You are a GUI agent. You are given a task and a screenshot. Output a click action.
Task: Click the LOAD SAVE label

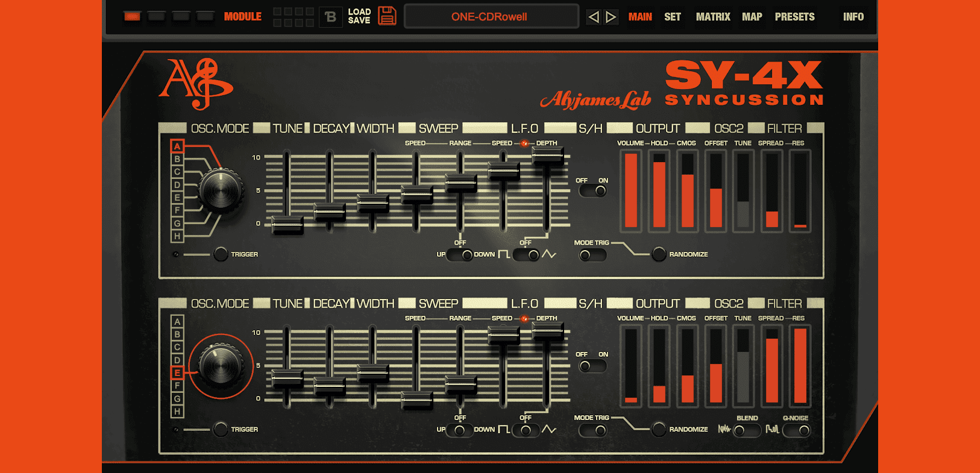click(359, 16)
